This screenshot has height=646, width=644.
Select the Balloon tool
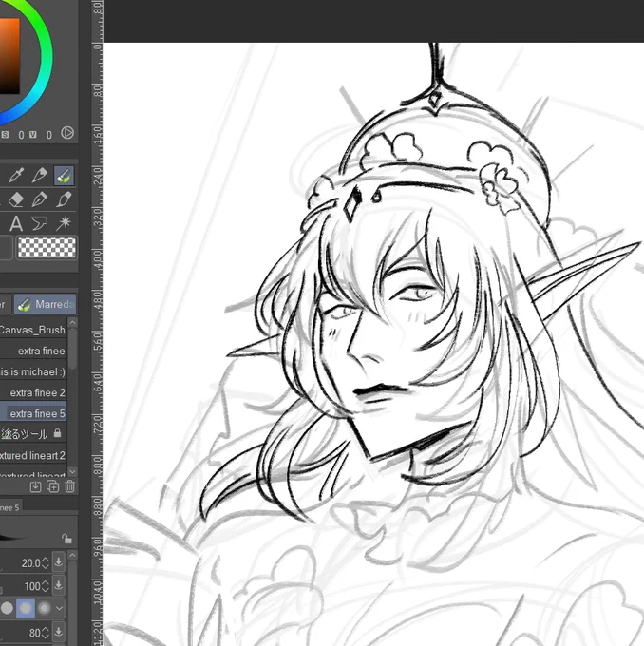tap(40, 223)
